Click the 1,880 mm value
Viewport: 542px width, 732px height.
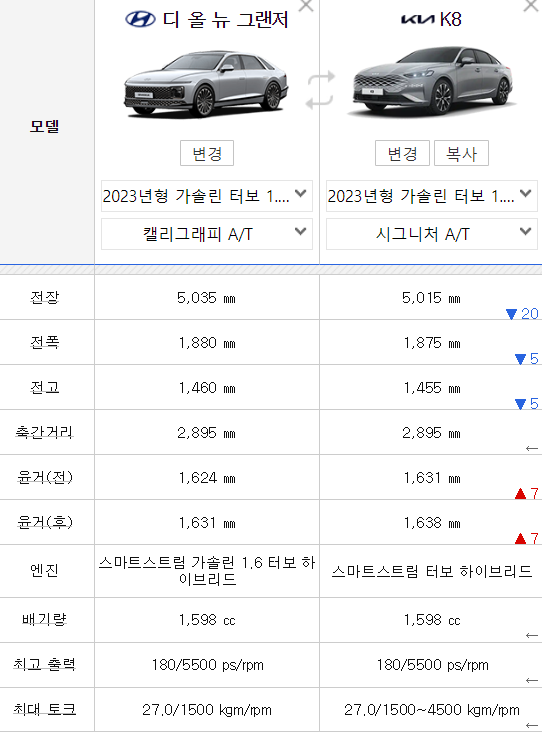pos(207,343)
